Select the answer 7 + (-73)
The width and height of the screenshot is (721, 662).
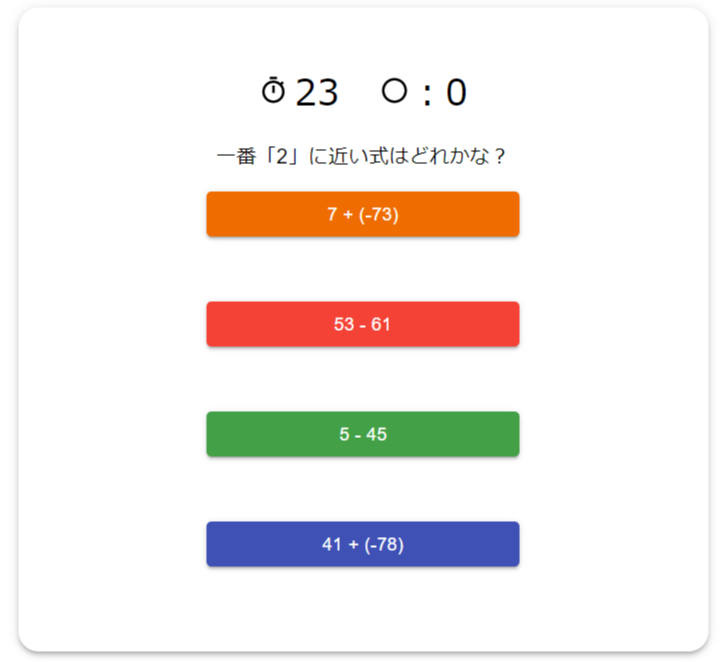362,214
